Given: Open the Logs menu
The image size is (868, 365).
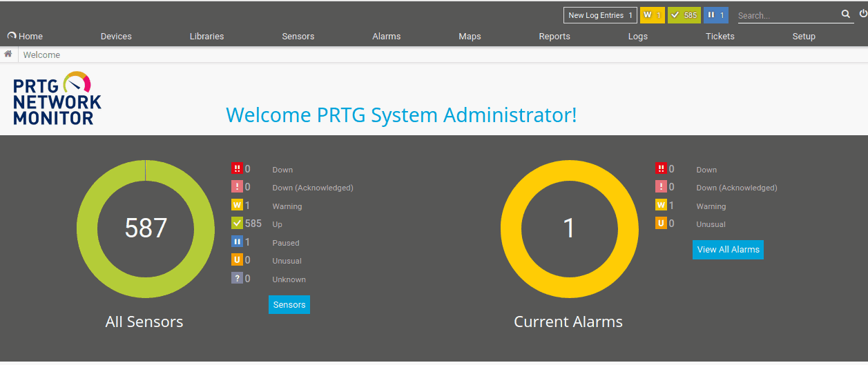Looking at the screenshot, I should tap(638, 36).
